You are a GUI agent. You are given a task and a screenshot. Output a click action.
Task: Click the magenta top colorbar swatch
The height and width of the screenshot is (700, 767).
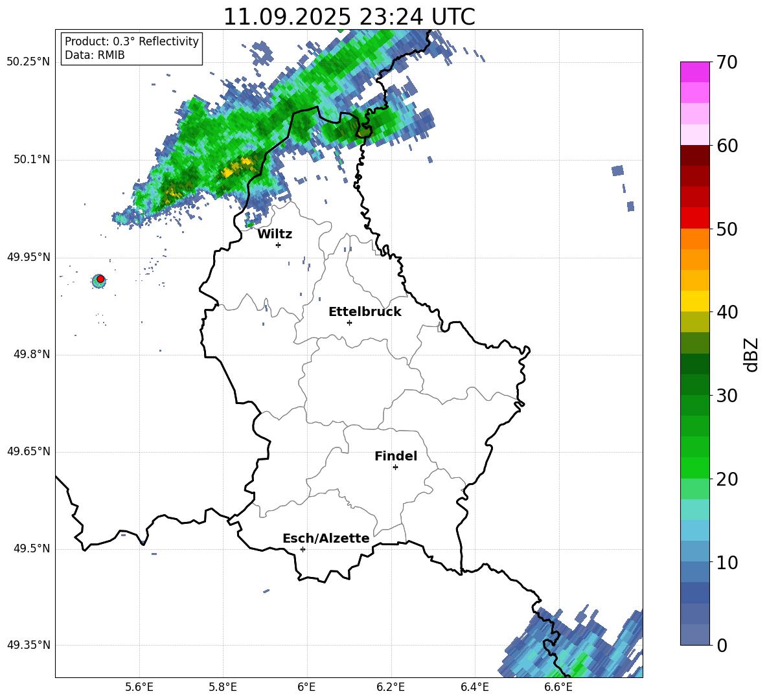[x=694, y=72]
